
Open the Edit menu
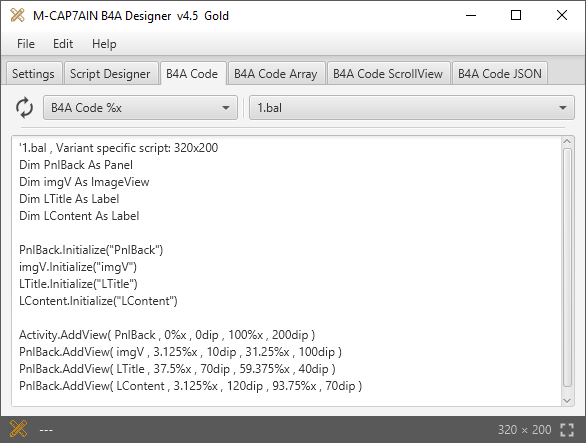(x=63, y=44)
